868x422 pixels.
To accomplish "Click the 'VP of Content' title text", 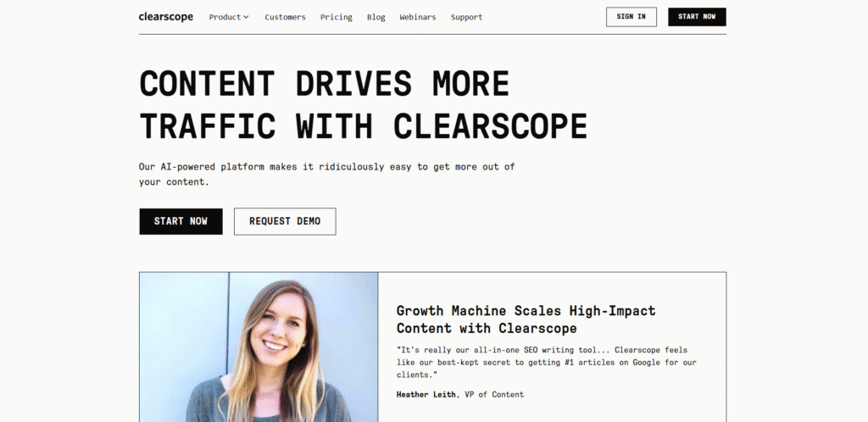I will point(494,394).
